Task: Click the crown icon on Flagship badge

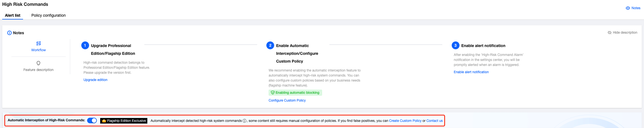Action: (x=104, y=121)
